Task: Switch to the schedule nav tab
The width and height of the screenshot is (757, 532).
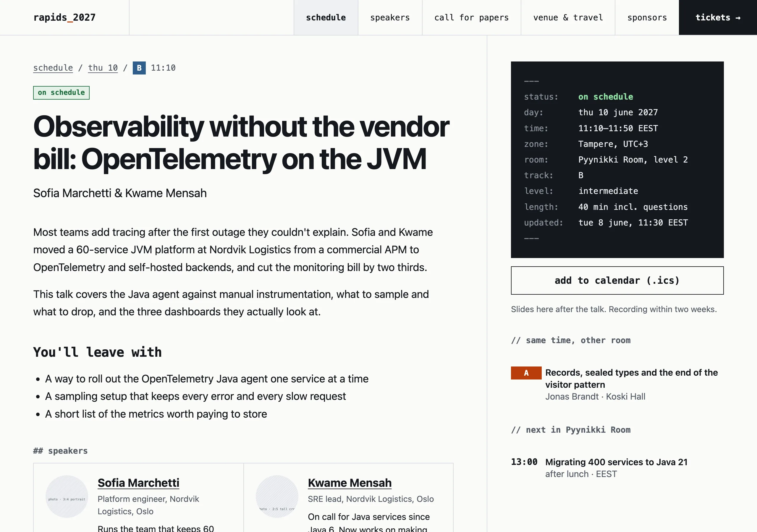Action: point(326,17)
